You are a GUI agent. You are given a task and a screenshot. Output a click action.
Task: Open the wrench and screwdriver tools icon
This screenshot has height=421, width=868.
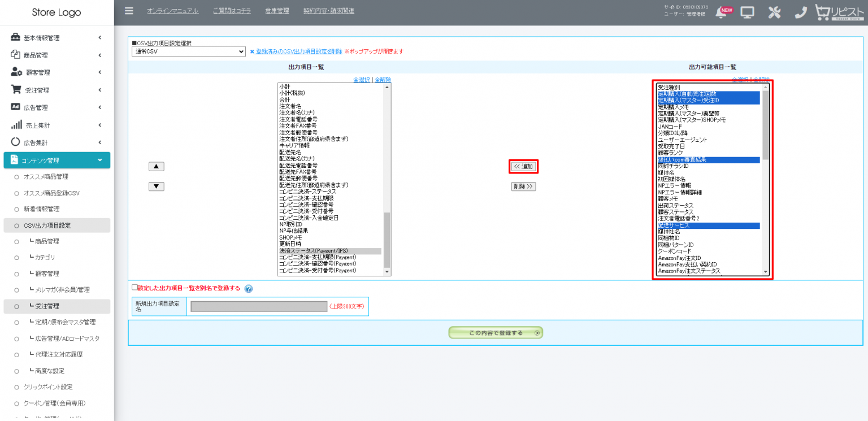click(774, 12)
